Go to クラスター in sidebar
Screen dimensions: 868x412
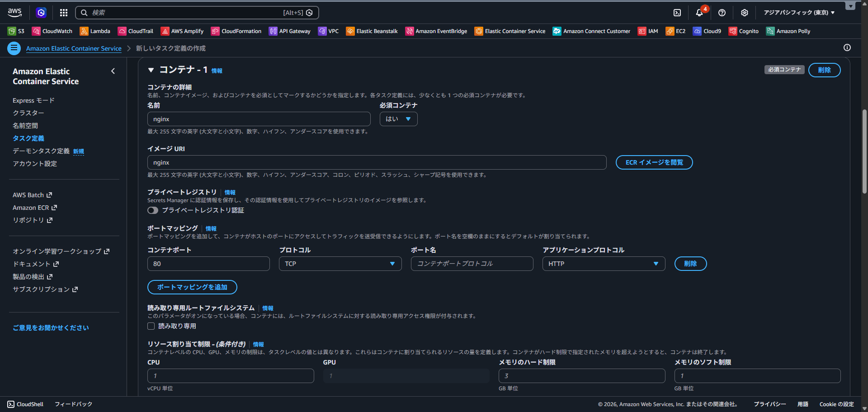(x=28, y=113)
